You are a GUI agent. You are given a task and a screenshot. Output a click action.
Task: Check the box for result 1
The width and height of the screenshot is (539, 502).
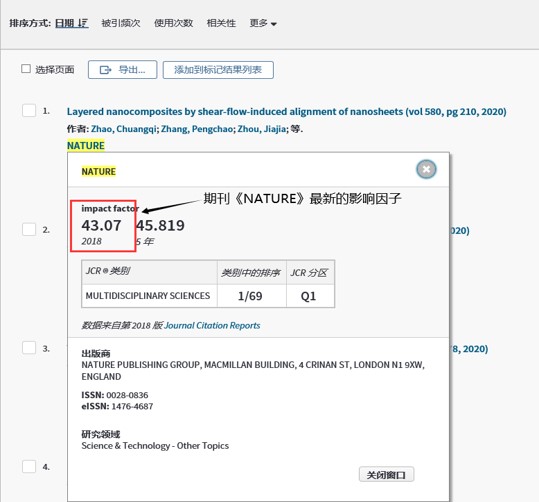[x=29, y=111]
